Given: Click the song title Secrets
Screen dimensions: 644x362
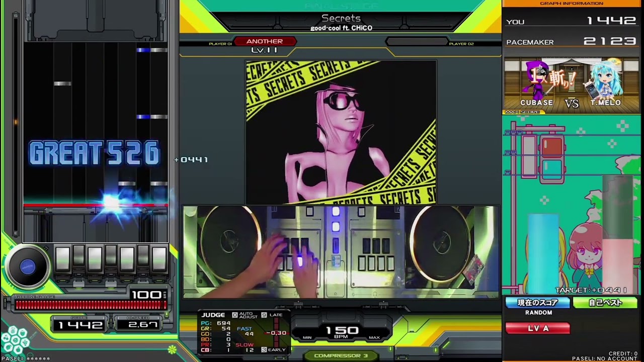Looking at the screenshot, I should [x=341, y=19].
